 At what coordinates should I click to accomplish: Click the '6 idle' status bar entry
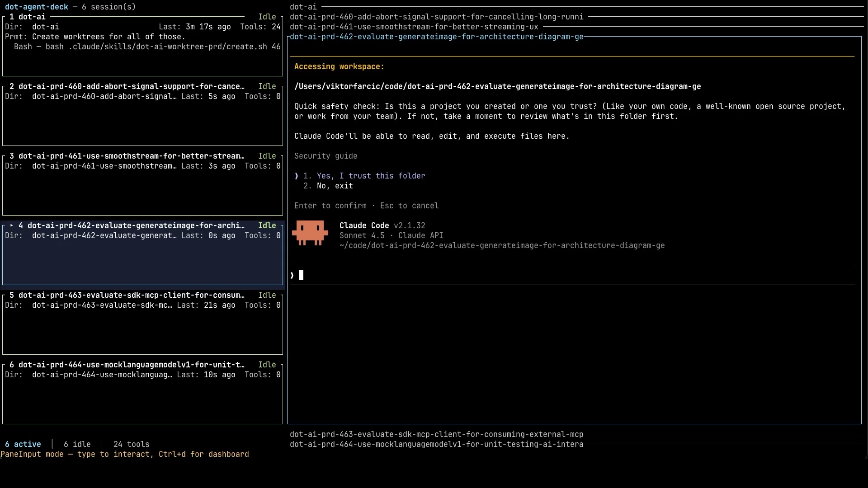tap(77, 444)
